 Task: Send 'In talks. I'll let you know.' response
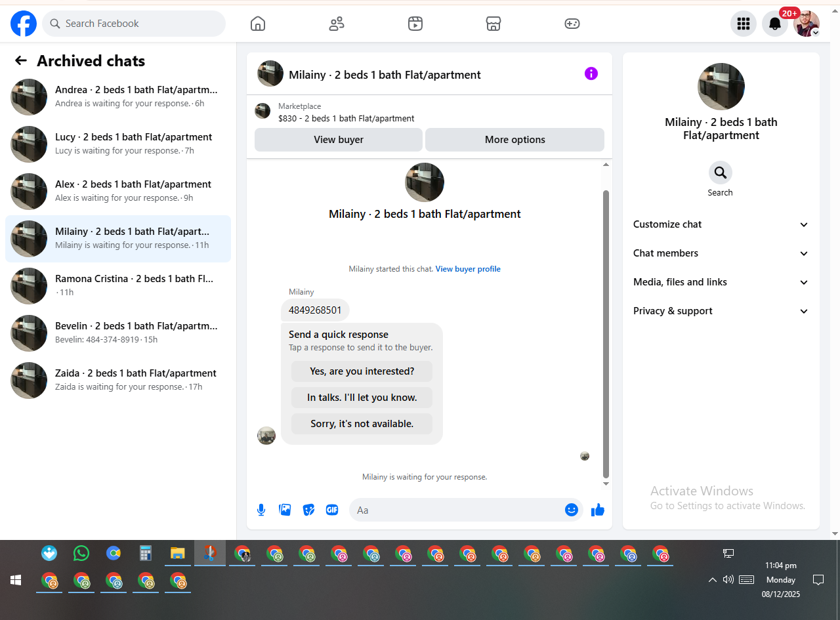click(x=362, y=398)
